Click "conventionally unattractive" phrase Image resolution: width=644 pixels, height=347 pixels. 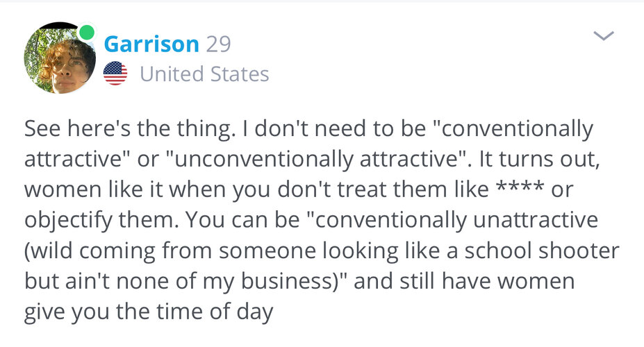[x=453, y=220]
